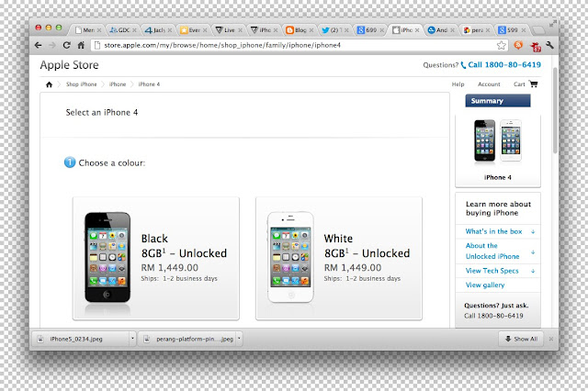Click "Select an iPhone 4" heading
This screenshot has width=588, height=391.
click(102, 112)
